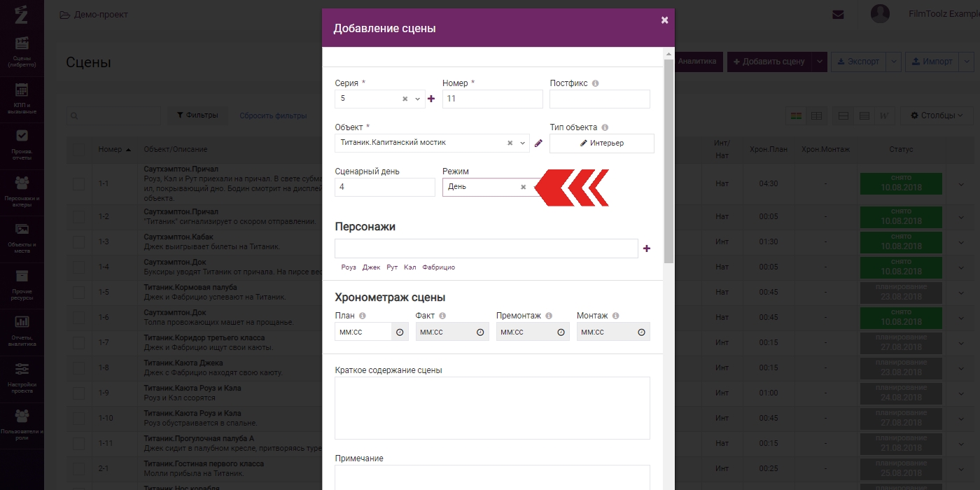Select suggested character Джек
This screenshot has width=980, height=490.
[x=371, y=267]
